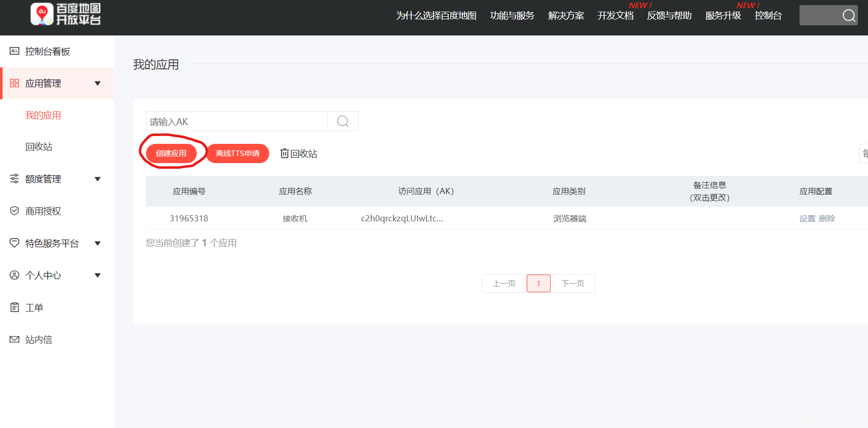This screenshot has height=428, width=868.
Task: Open 反馈与帮助 in top navigation
Action: (669, 16)
